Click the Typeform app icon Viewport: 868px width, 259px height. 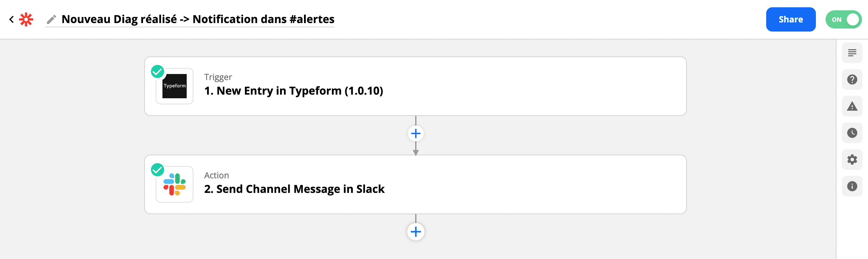tap(175, 86)
